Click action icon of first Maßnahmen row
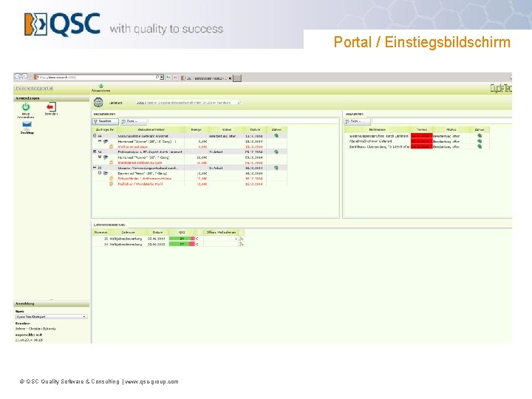This screenshot has height=399, width=532. point(480,136)
